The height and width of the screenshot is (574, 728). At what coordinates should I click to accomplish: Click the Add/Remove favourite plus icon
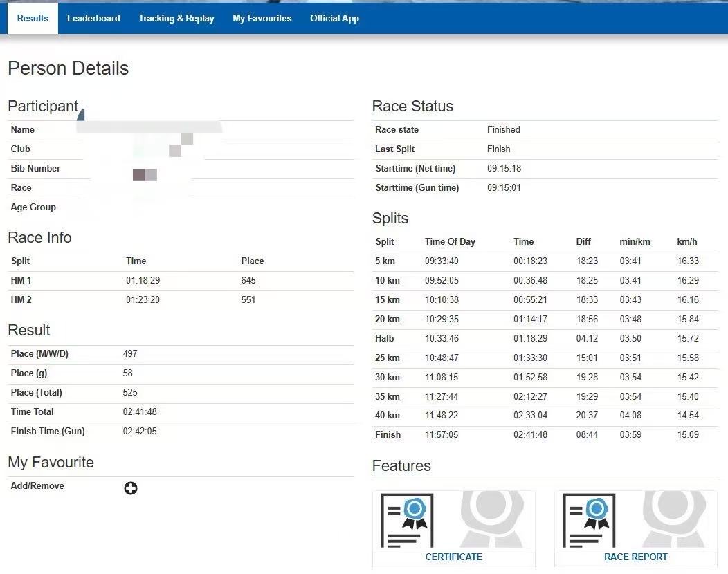tap(131, 488)
